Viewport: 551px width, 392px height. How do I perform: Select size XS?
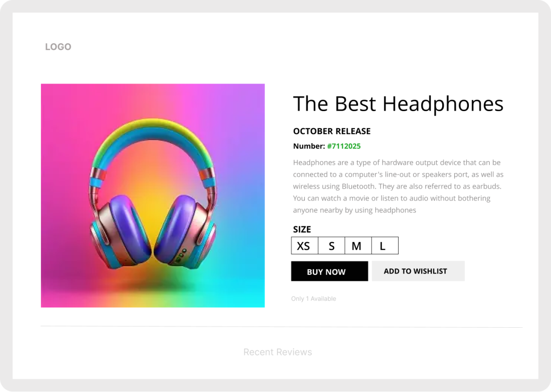pos(304,246)
